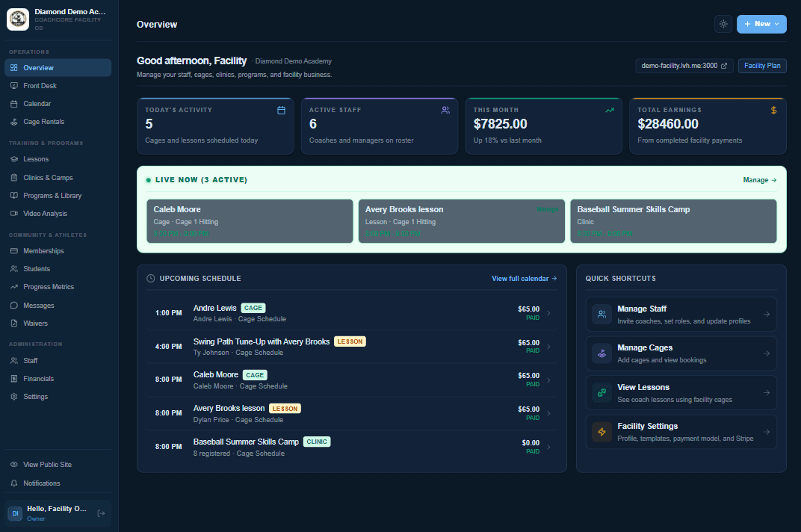Viewport: 801px width, 532px height.
Task: Open the demo-facility.lvh.me:3000 external link
Action: click(x=684, y=66)
